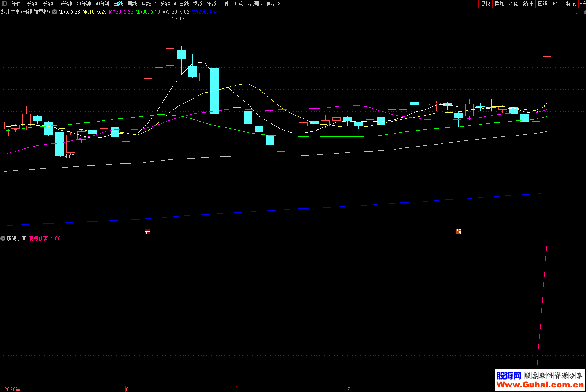586x392 pixels.
Task: Open F10 company information
Action: point(557,4)
